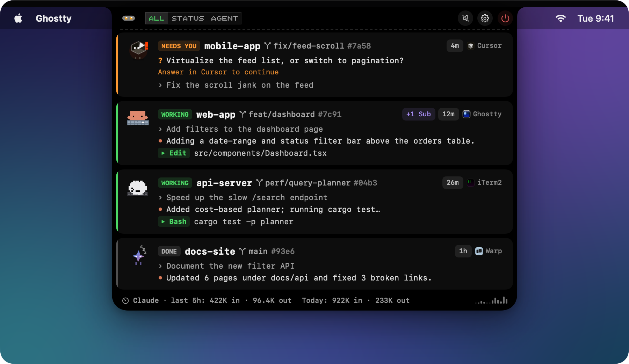Expand the 'Document the new filter API' chevron

click(160, 266)
